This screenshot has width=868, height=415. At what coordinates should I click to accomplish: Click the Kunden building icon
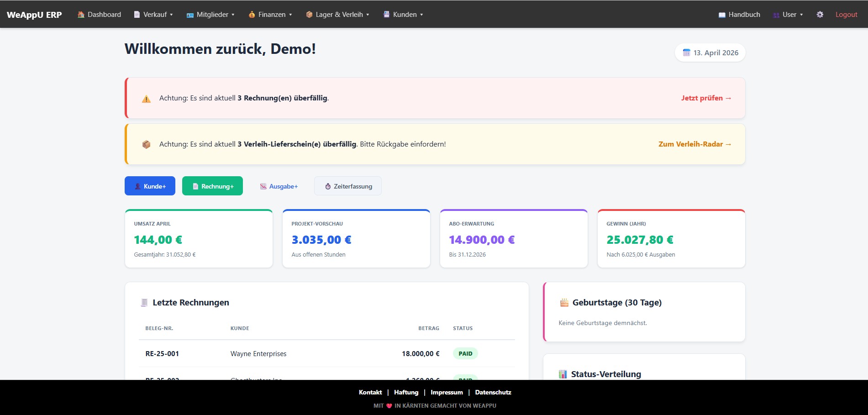pos(386,14)
